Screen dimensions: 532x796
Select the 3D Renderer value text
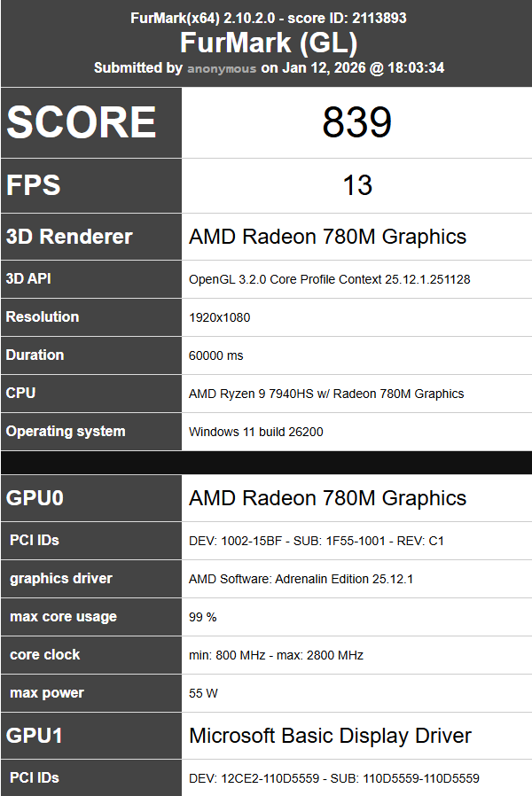coord(327,237)
